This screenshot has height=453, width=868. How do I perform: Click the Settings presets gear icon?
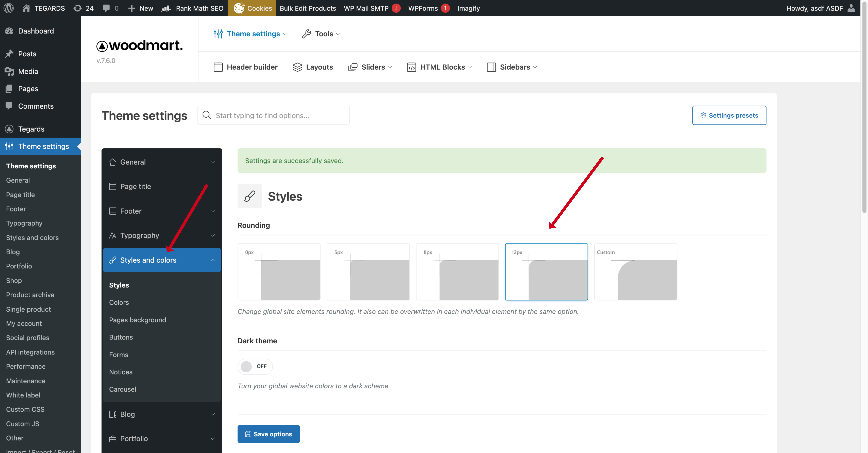point(703,115)
